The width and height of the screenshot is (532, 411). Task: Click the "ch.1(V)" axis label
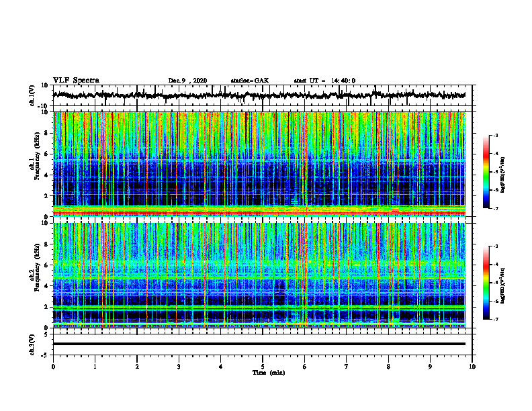coord(32,95)
